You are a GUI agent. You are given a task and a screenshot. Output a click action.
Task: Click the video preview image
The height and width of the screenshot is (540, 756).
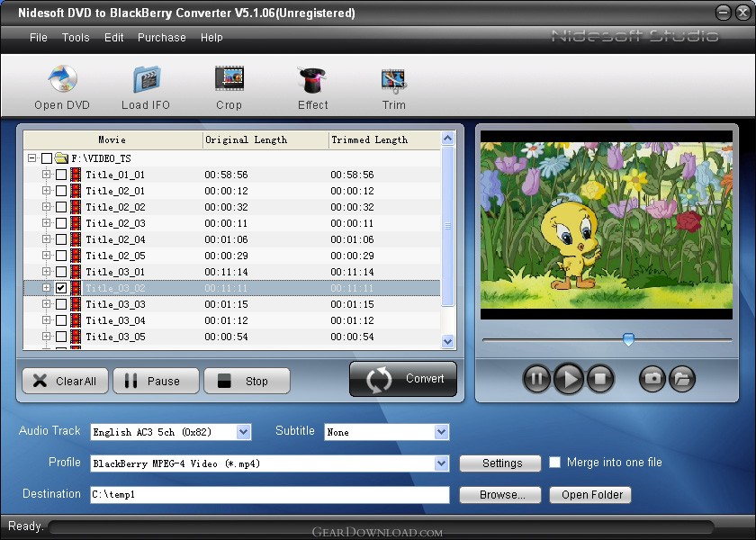pyautogui.click(x=606, y=225)
